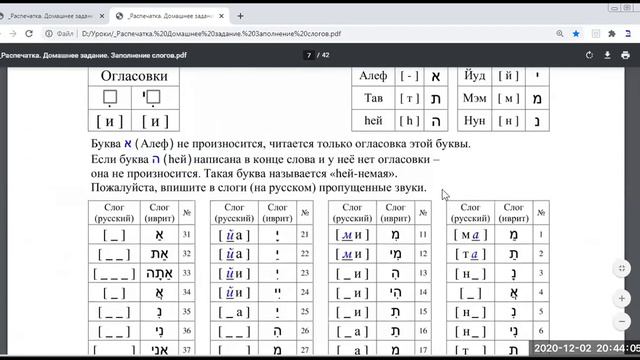Click row number 21 in the table
640x360 pixels.
tap(305, 235)
